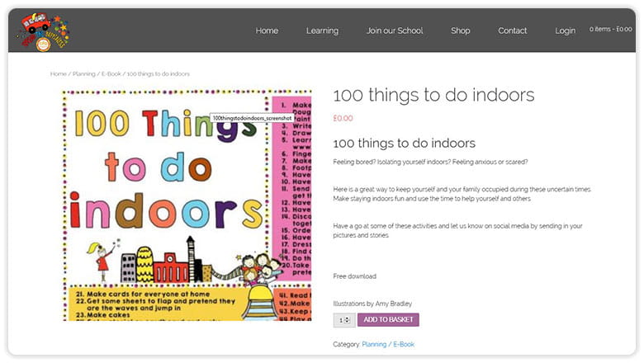This screenshot has height=363, width=644.
Task: Open the 100 things to do indoors image
Action: (x=187, y=205)
